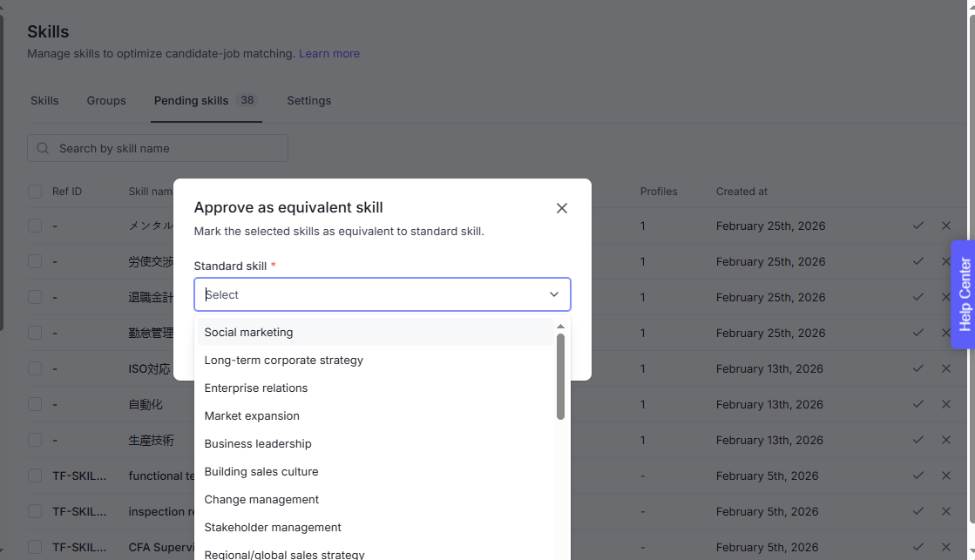The height and width of the screenshot is (560, 975).
Task: Choose Social marketing from the dropdown list
Action: click(x=249, y=333)
